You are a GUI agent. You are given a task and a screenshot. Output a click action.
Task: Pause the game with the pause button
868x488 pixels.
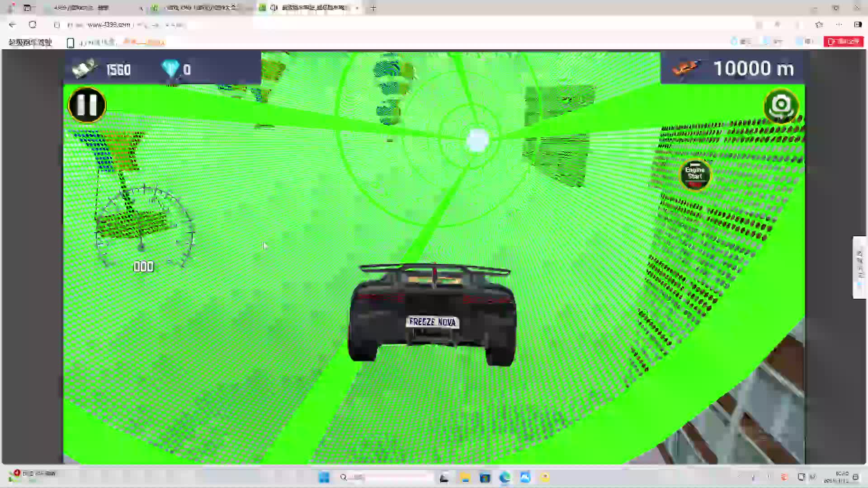(87, 105)
